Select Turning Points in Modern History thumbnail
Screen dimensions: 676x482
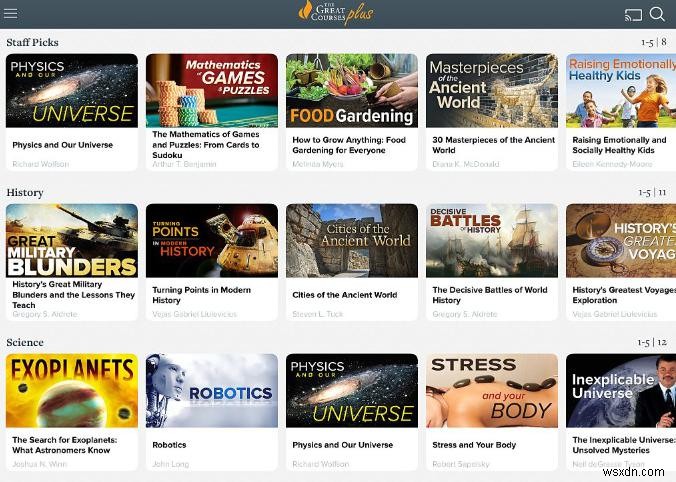tap(212, 241)
